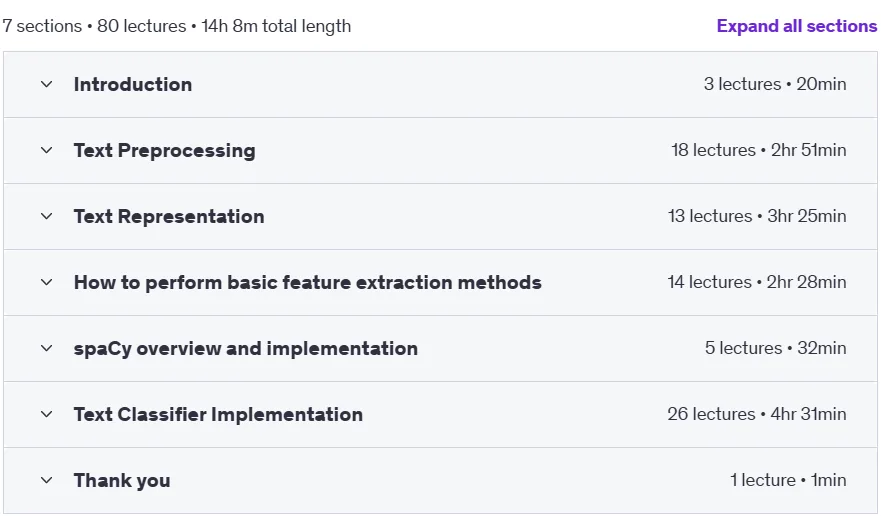This screenshot has height=516, width=881.
Task: Select How to perform basic feature extraction methods
Action: [308, 282]
